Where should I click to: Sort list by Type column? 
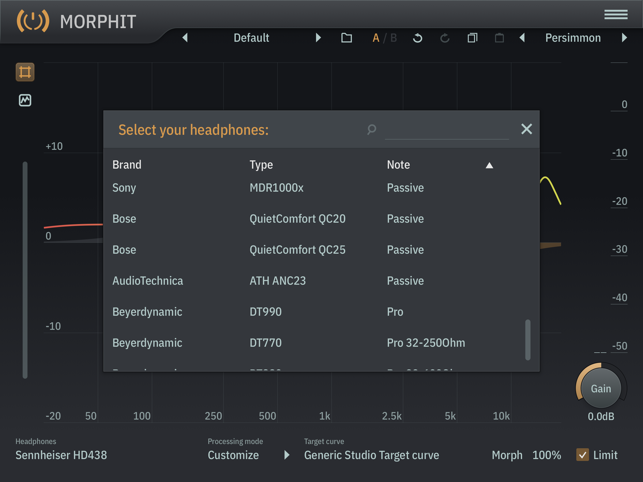tap(261, 165)
